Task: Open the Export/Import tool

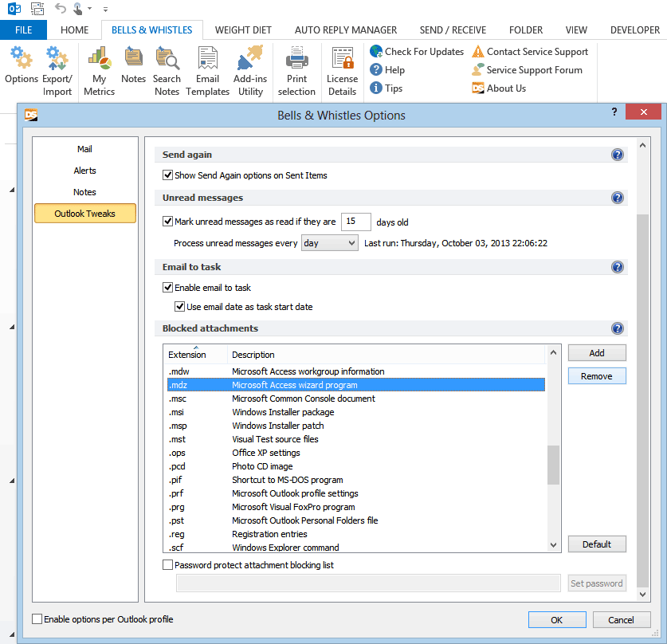Action: (x=57, y=72)
